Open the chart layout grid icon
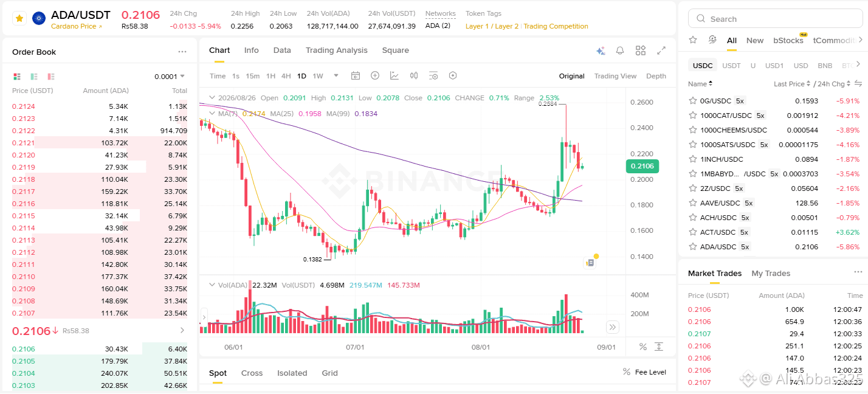The width and height of the screenshot is (868, 394). coord(641,50)
